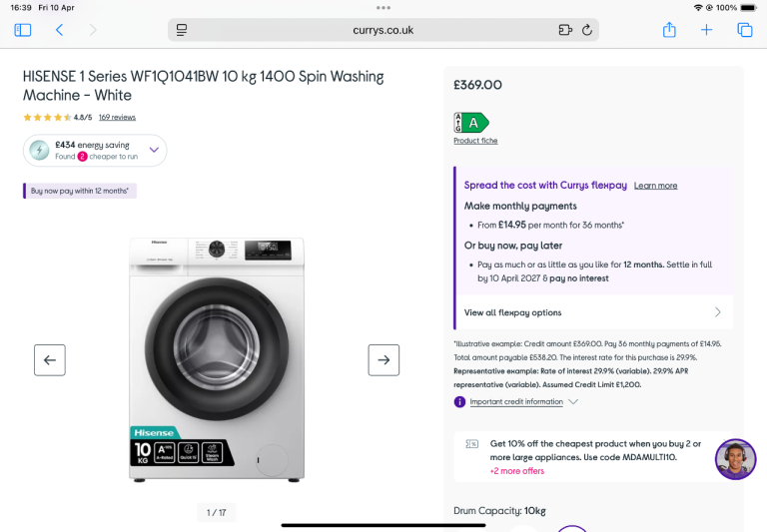
Task: Show the +2 more offers link
Action: pos(516,471)
